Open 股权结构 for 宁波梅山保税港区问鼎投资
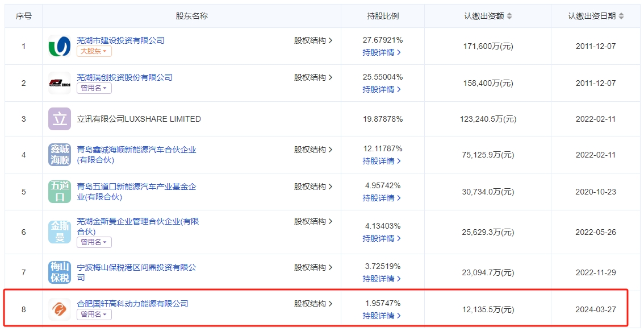This screenshot has height=331, width=644. 310,267
